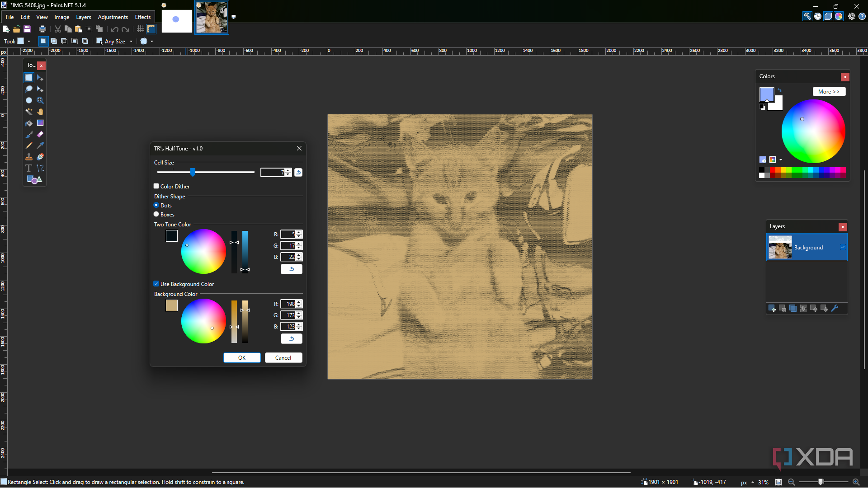Screen dimensions: 868x488
Task: Open the Effects menu
Action: pyautogui.click(x=142, y=17)
